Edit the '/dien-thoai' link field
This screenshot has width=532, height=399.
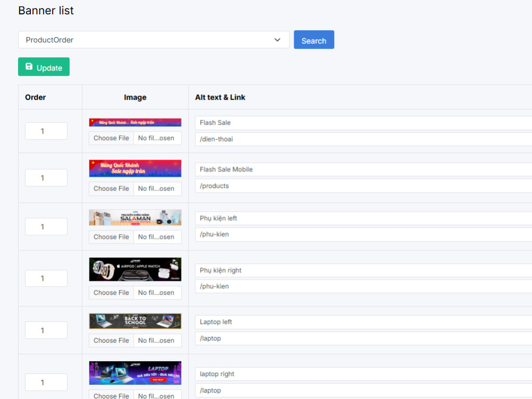[x=363, y=139]
